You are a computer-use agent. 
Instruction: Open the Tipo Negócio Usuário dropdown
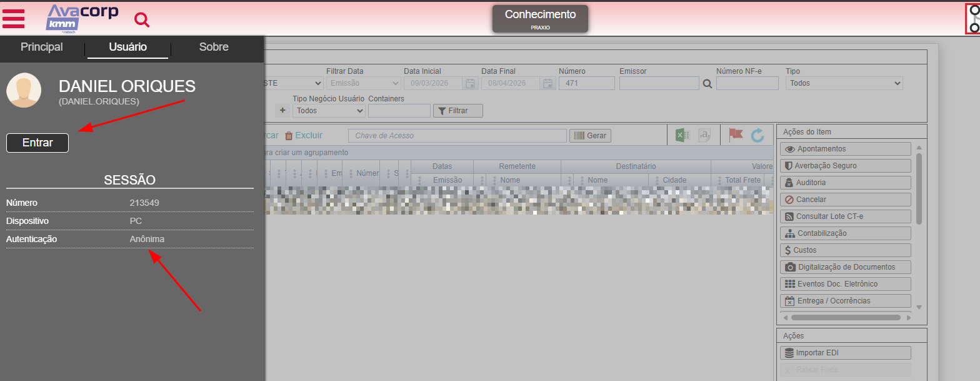point(329,111)
